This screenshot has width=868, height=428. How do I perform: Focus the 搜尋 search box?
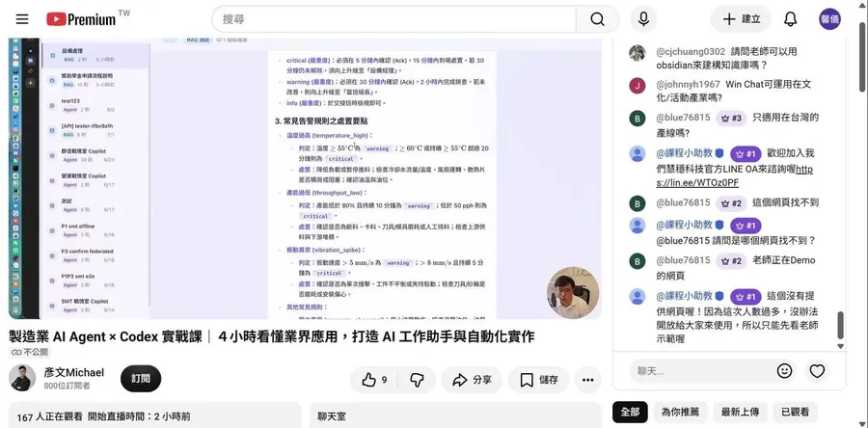pyautogui.click(x=393, y=19)
